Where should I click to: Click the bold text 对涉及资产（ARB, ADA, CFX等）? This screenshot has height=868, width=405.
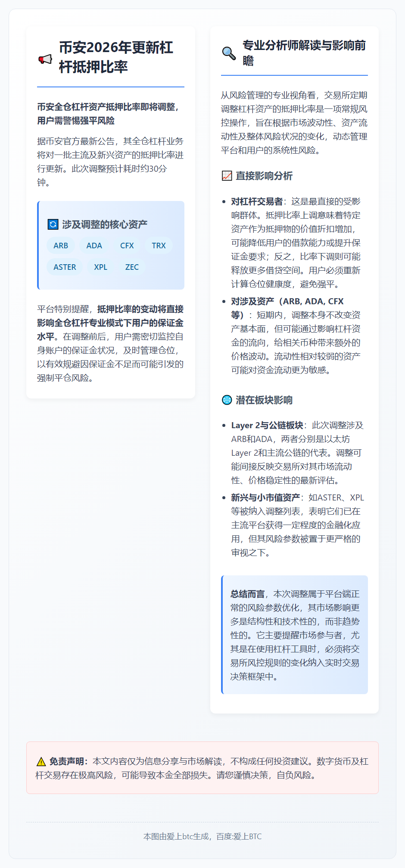287,308
